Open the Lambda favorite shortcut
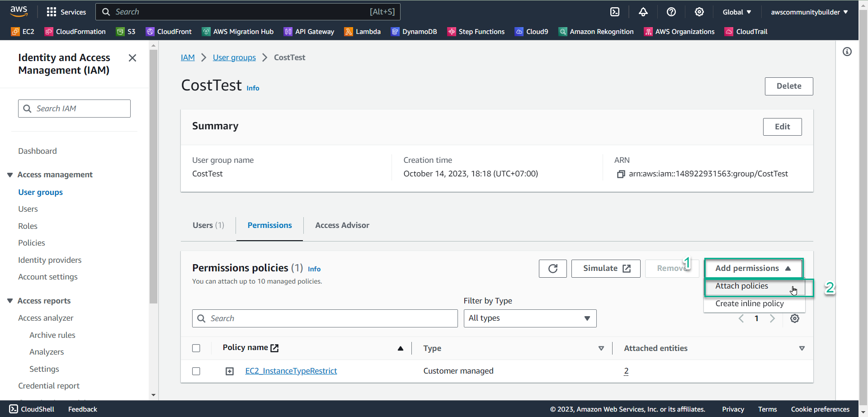 pos(363,32)
